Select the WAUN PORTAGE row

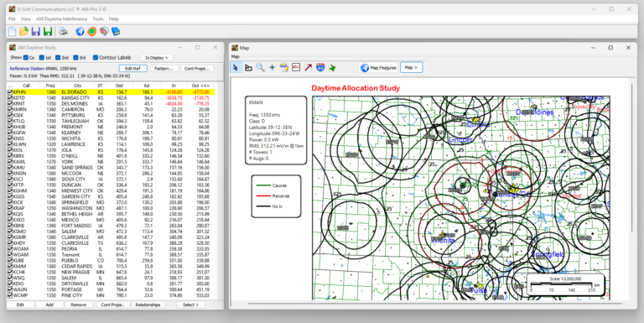(x=111, y=289)
